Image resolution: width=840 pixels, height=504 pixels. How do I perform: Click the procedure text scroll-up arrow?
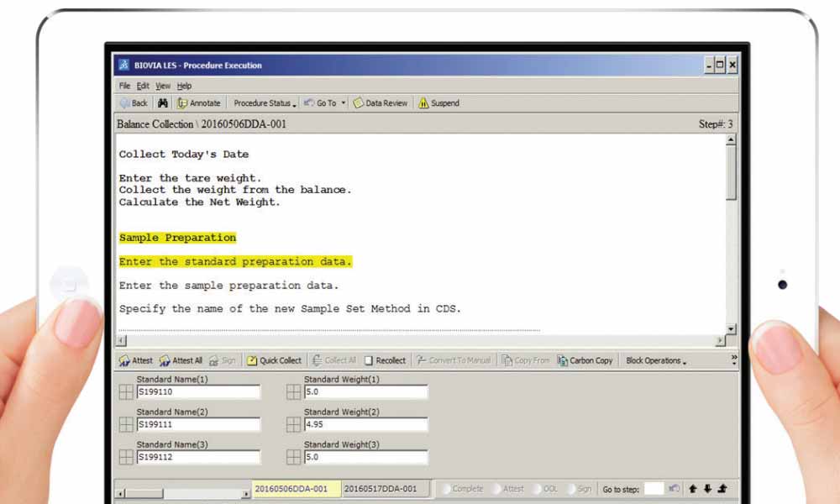click(x=732, y=139)
